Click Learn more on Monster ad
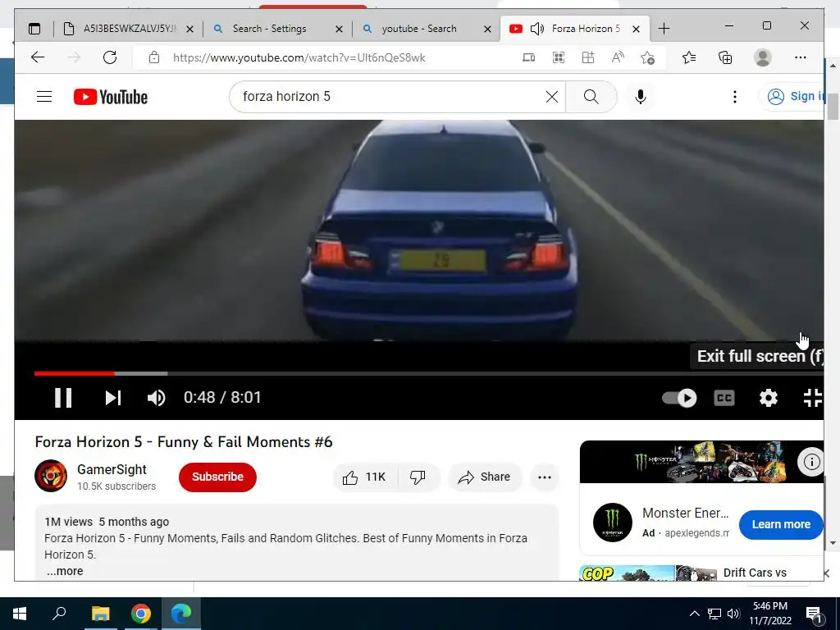This screenshot has width=840, height=630. (781, 524)
